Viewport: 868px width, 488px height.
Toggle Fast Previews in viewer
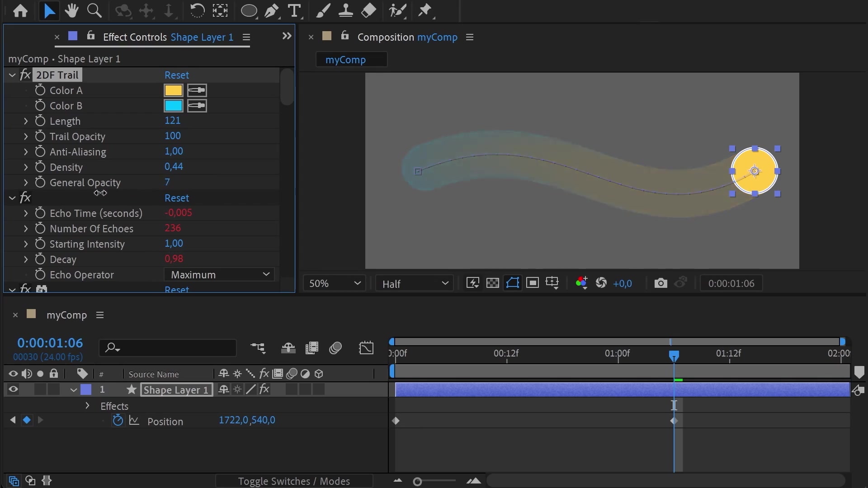pos(472,283)
